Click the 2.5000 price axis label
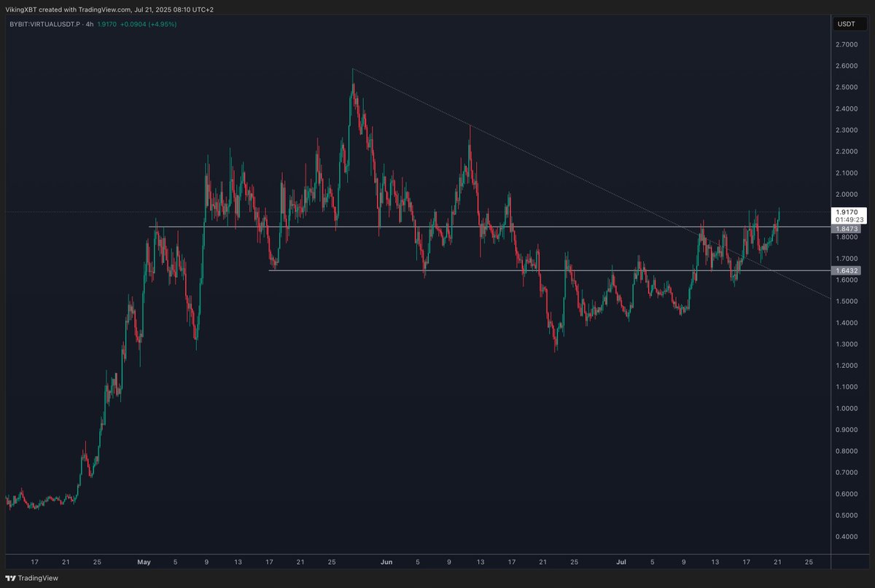This screenshot has width=875, height=588. 846,87
